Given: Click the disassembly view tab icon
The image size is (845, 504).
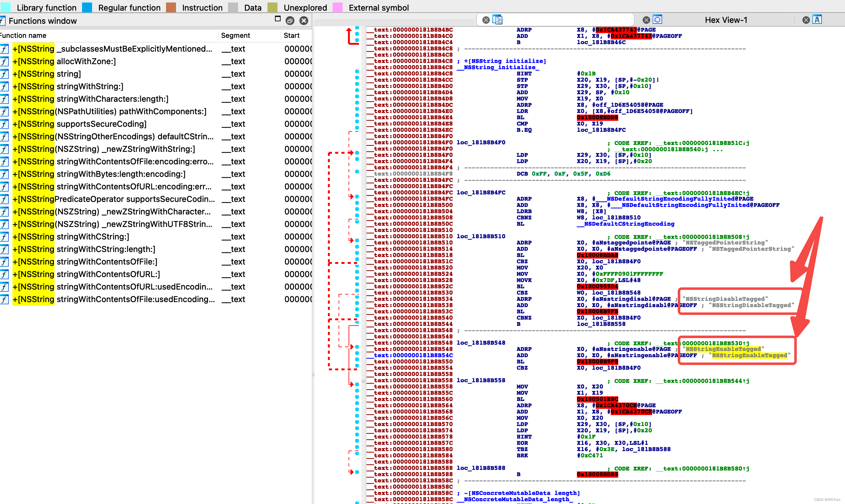Looking at the screenshot, I should [x=497, y=20].
